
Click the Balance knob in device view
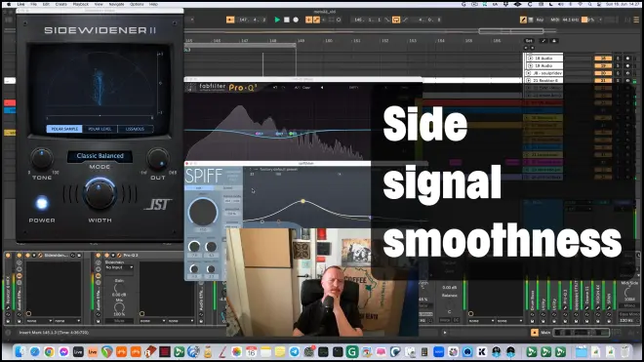click(x=449, y=304)
